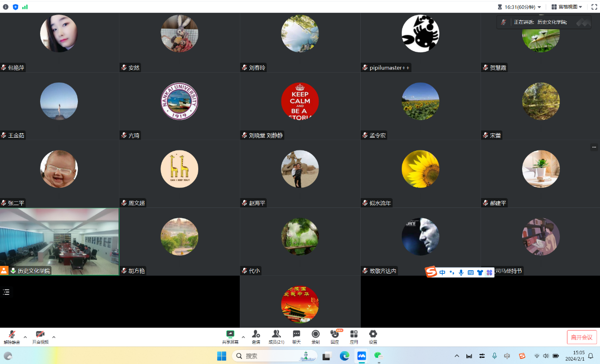
Task: Click the 离开会议 leave meeting button
Action: [x=582, y=337]
